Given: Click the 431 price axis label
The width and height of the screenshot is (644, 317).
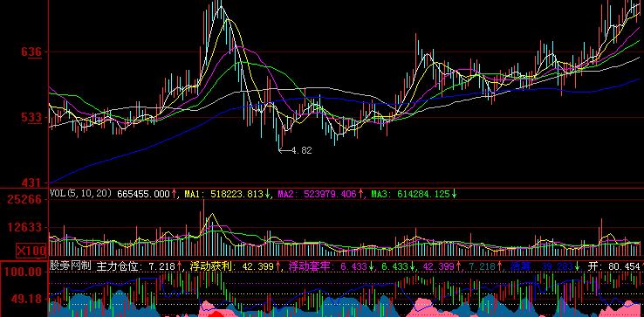Looking at the screenshot, I should click(31, 183).
